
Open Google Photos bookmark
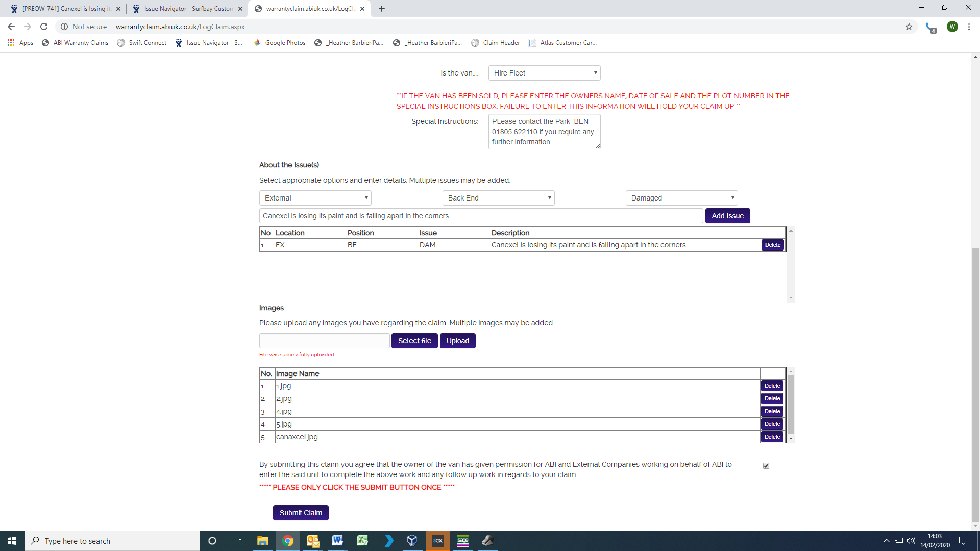coord(280,43)
